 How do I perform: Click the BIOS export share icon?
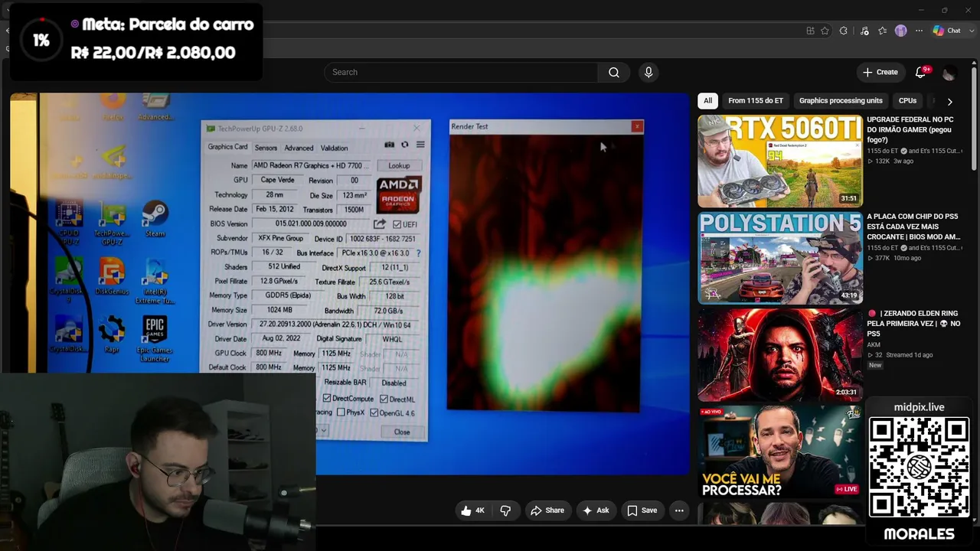(379, 223)
